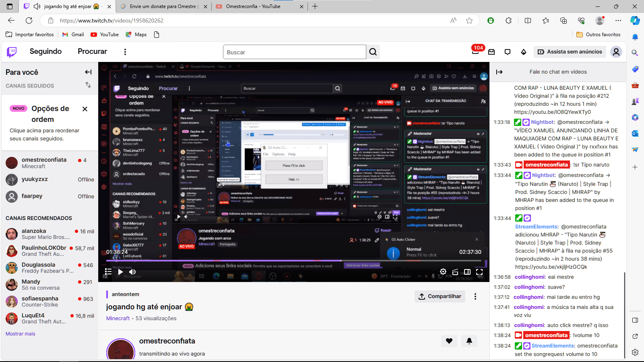The height and width of the screenshot is (362, 644).
Task: Go back in the browser
Action: pos(11,21)
